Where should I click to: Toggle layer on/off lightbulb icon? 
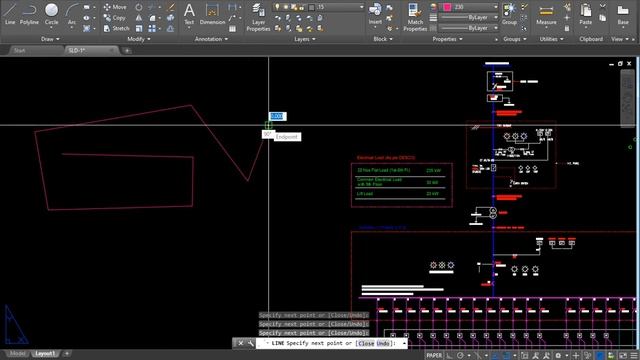pyautogui.click(x=277, y=7)
